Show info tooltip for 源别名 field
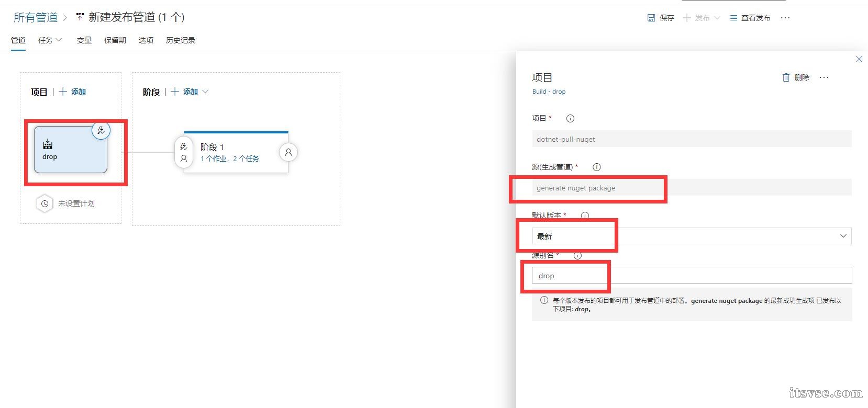Viewport: 868px width, 408px height. [x=577, y=256]
